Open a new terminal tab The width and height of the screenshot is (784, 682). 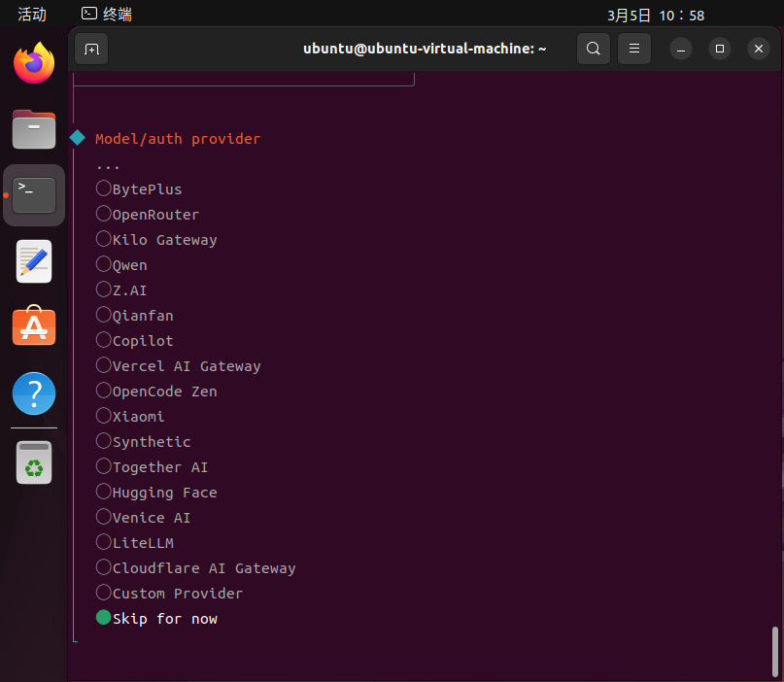(x=91, y=49)
